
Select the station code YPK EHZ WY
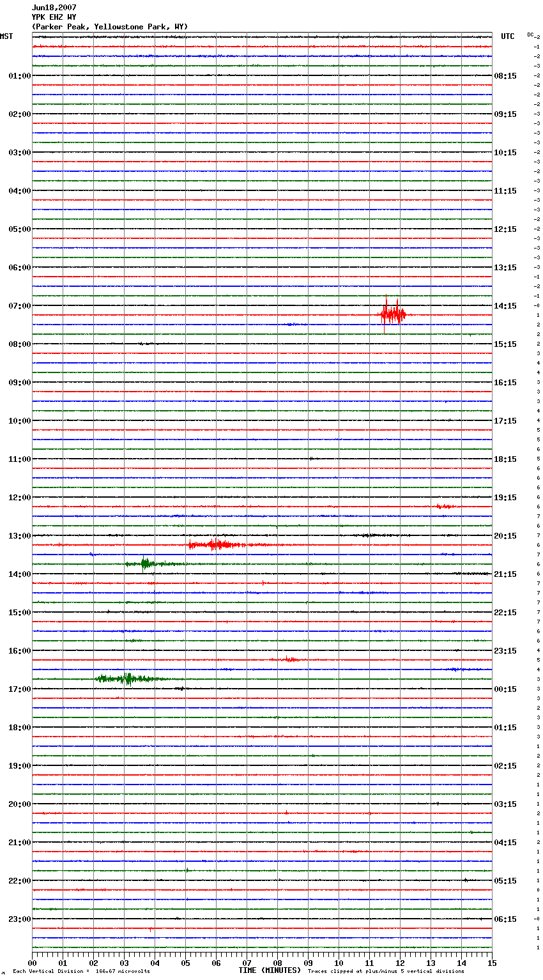click(x=54, y=17)
